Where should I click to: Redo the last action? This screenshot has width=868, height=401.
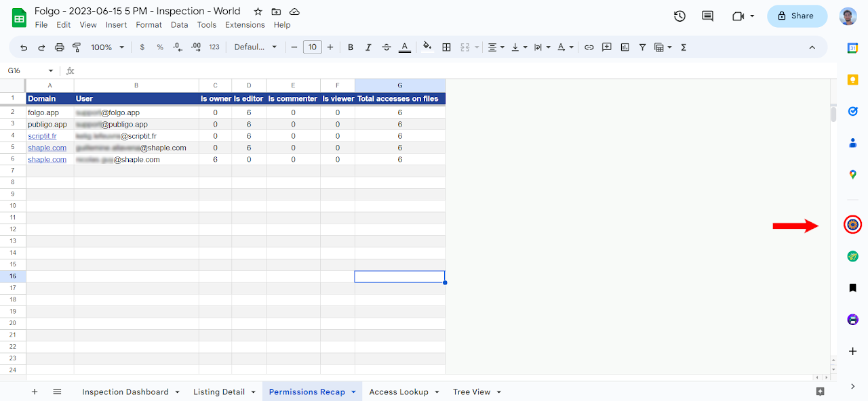click(41, 47)
